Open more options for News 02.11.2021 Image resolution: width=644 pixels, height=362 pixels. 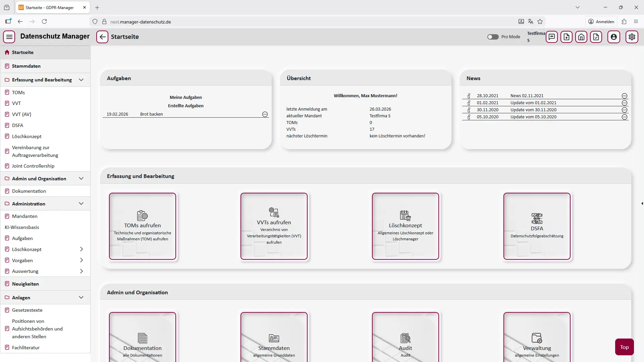click(624, 96)
